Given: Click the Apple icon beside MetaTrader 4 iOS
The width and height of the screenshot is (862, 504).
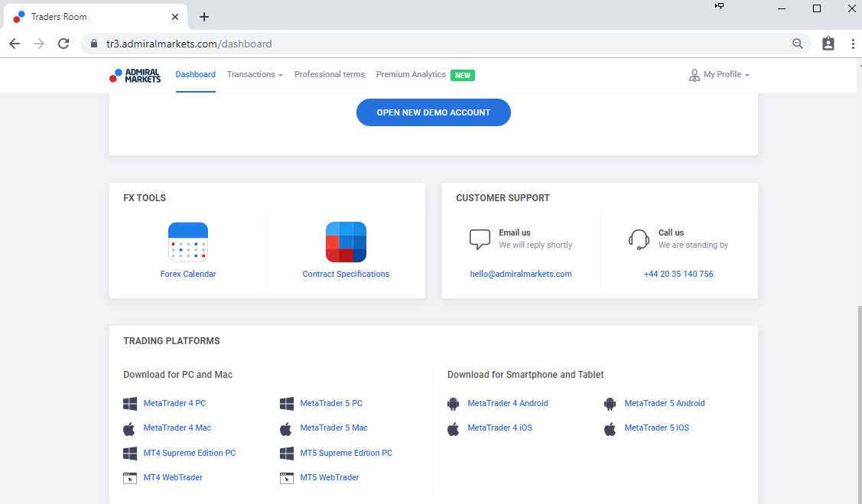Looking at the screenshot, I should [453, 428].
